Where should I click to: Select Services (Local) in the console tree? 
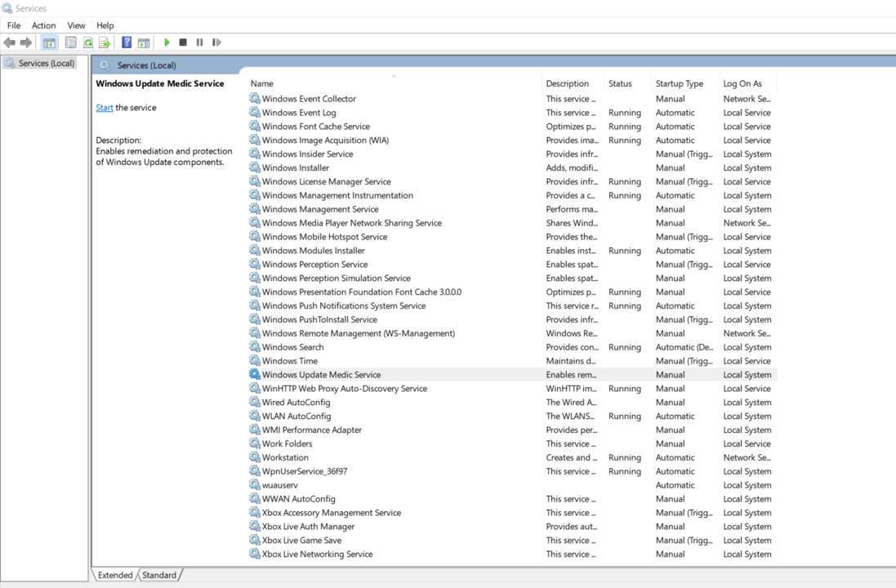pos(46,63)
